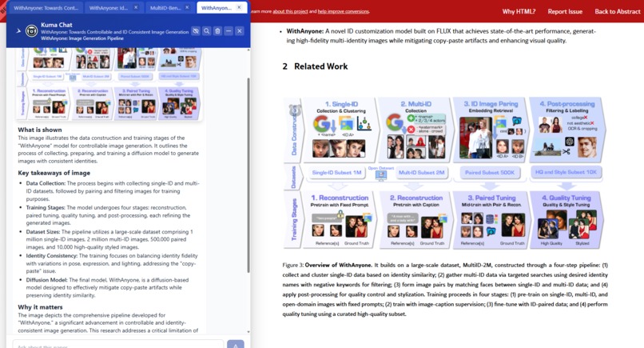Click the 'Key takeaways of image' heading
Image resolution: width=644 pixels, height=348 pixels.
pos(54,173)
